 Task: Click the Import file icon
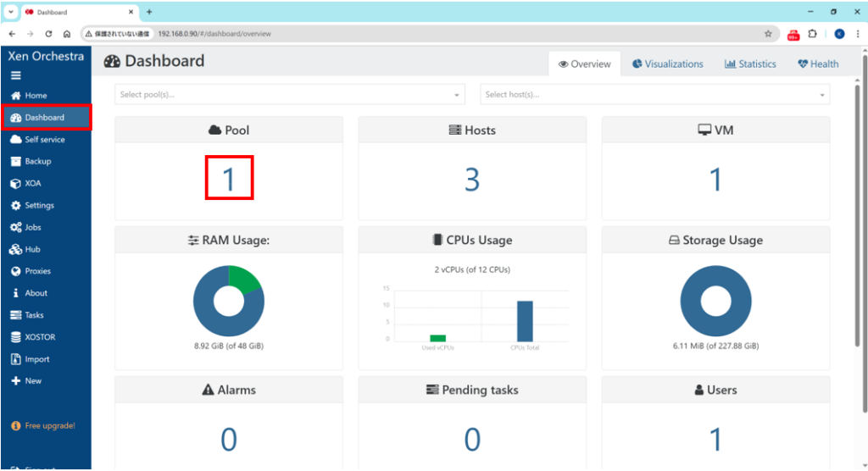(x=15, y=359)
